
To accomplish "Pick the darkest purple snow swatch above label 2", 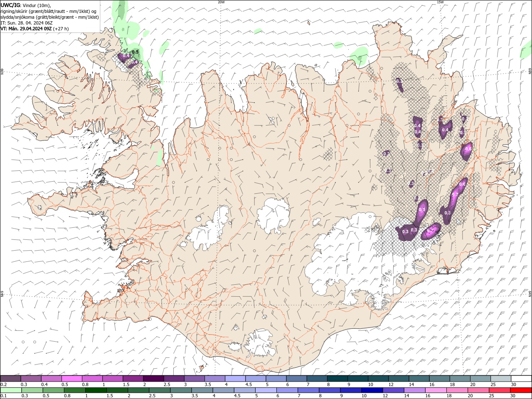I will (x=153, y=379).
